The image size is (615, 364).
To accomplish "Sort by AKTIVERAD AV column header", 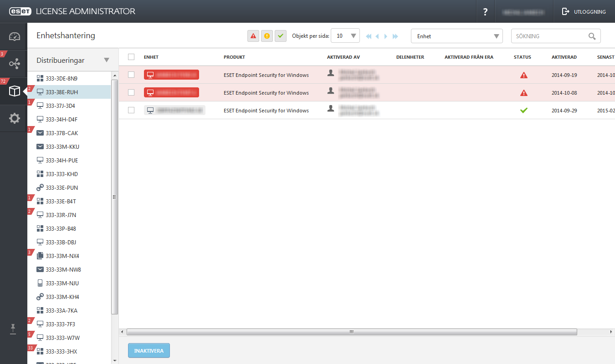I will (344, 57).
